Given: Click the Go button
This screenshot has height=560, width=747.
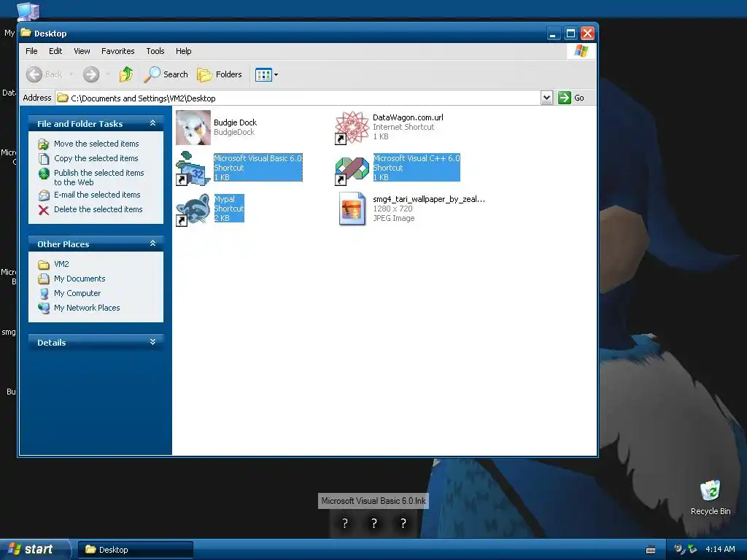Looking at the screenshot, I should [x=571, y=98].
